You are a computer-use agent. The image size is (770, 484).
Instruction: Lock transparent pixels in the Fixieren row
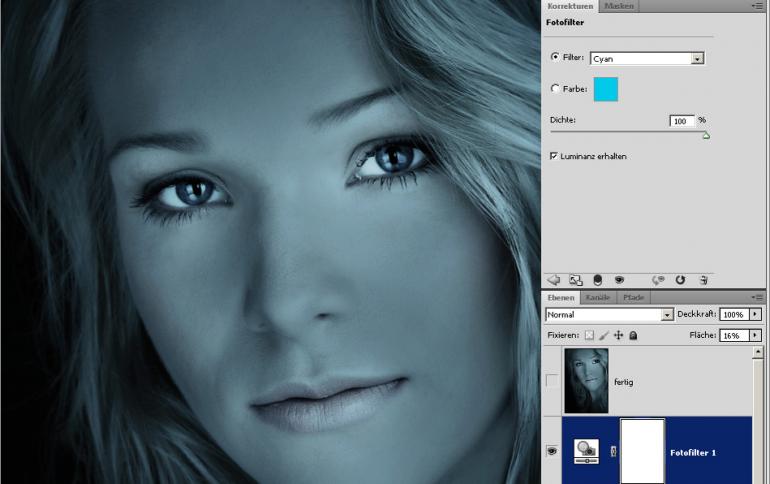(x=589, y=335)
